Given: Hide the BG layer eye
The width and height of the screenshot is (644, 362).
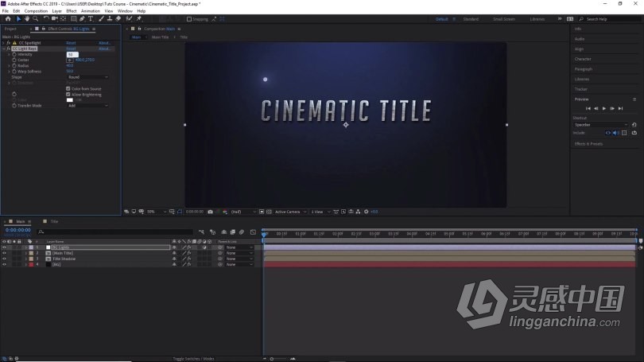Looking at the screenshot, I should [4, 265].
